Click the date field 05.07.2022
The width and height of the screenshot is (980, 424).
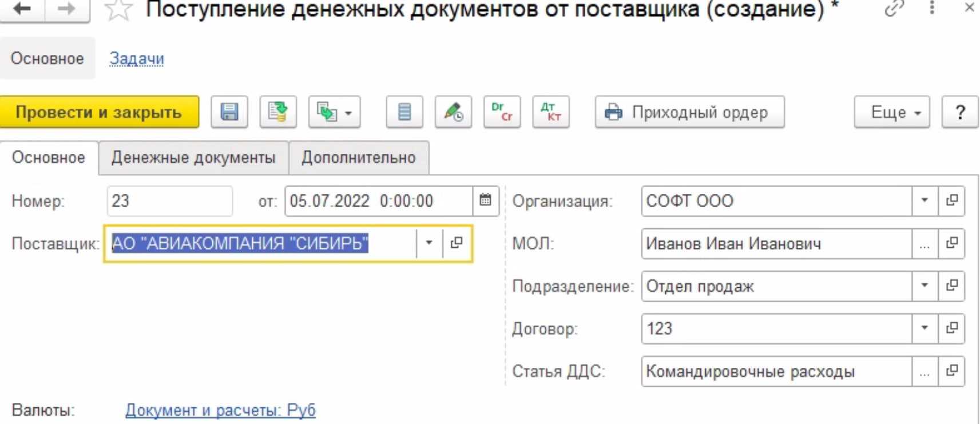coord(379,201)
